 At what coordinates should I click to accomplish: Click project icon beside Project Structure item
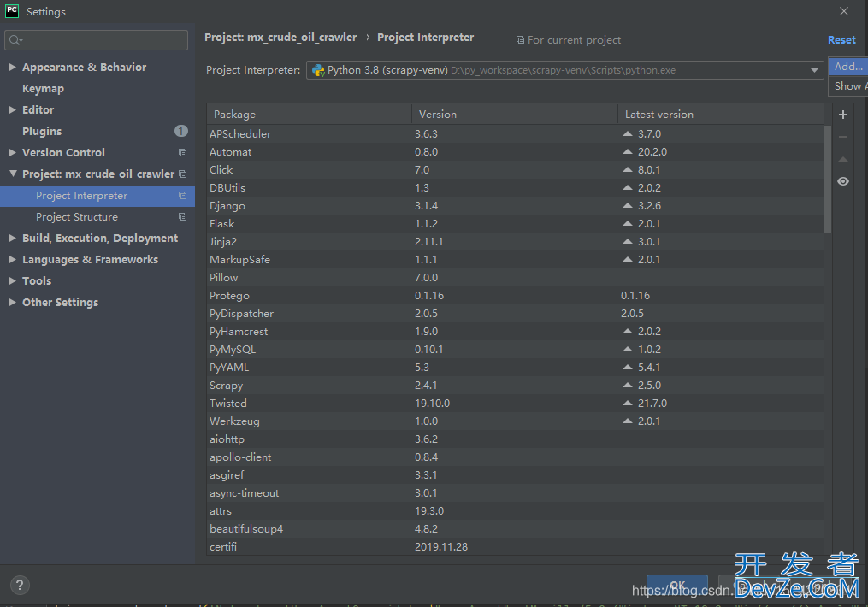click(182, 217)
